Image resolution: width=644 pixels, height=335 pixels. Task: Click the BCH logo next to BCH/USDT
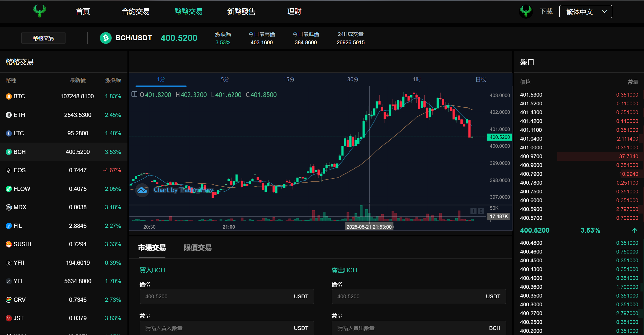pyautogui.click(x=106, y=38)
